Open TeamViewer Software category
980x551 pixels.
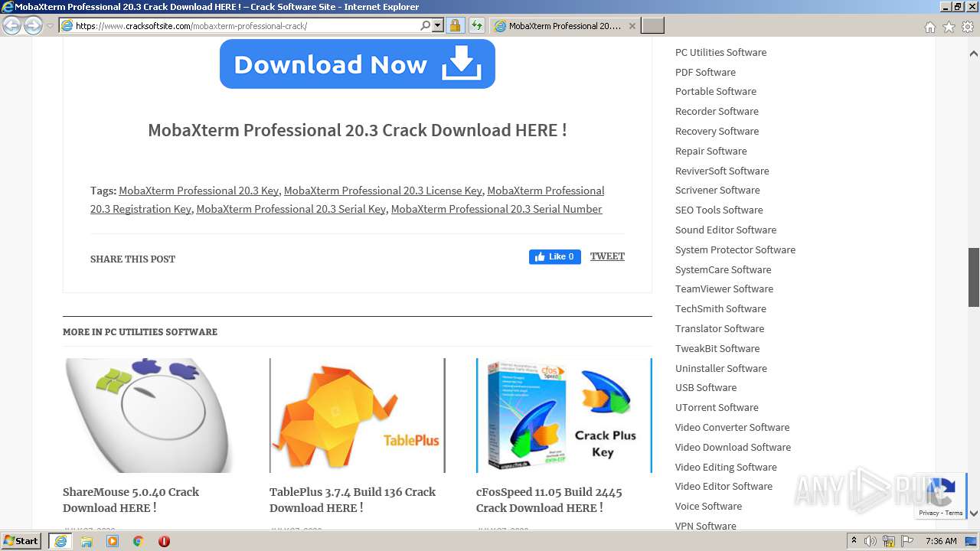click(724, 289)
